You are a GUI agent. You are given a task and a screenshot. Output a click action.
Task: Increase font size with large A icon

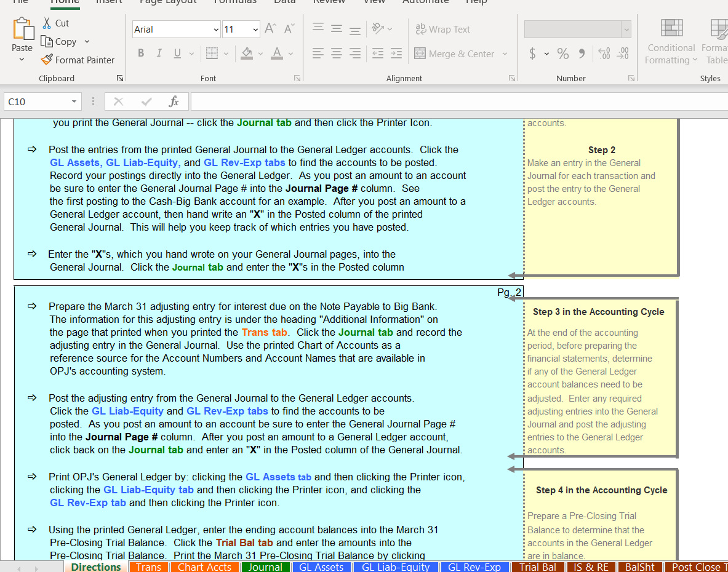[270, 30]
